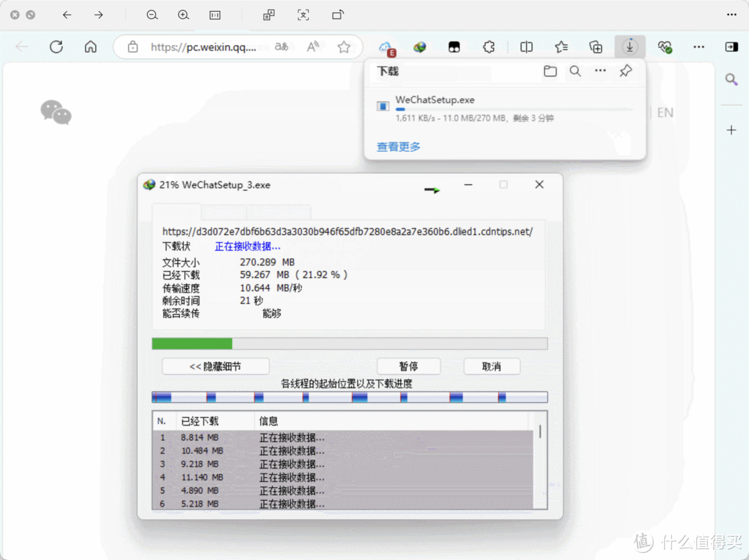Click the read aloud icon in address bar

[313, 47]
